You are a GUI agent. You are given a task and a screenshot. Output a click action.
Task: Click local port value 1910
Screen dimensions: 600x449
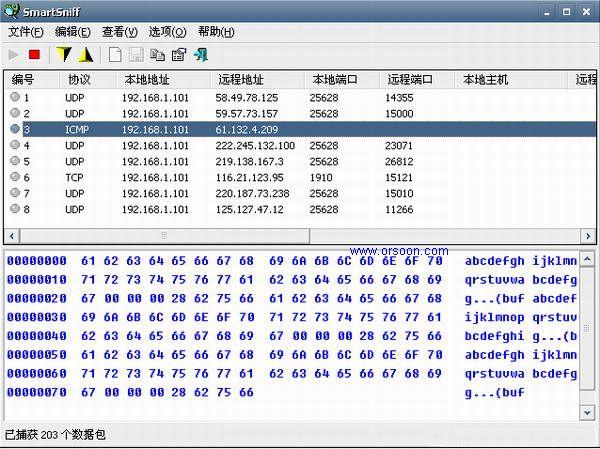(x=321, y=178)
